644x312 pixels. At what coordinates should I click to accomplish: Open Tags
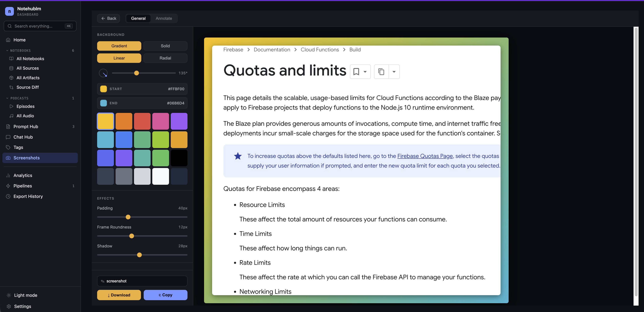coord(40,147)
